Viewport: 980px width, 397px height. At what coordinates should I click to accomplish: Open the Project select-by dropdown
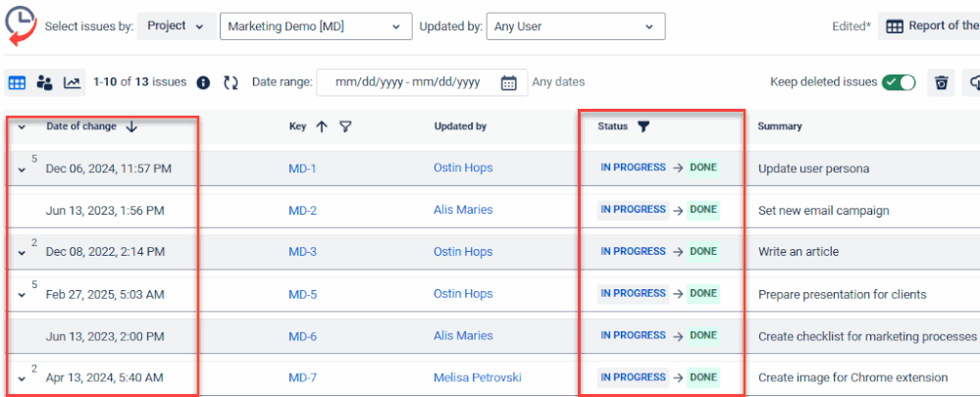(x=177, y=26)
